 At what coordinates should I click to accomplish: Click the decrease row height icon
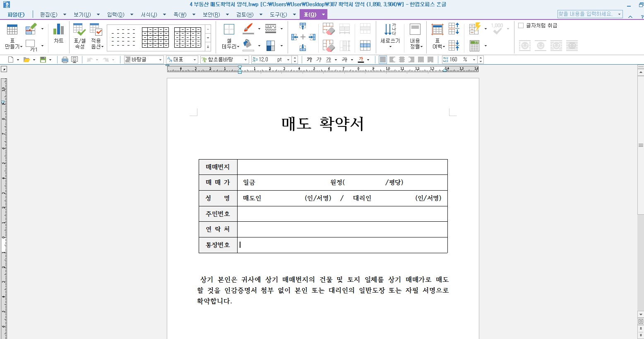tap(454, 45)
